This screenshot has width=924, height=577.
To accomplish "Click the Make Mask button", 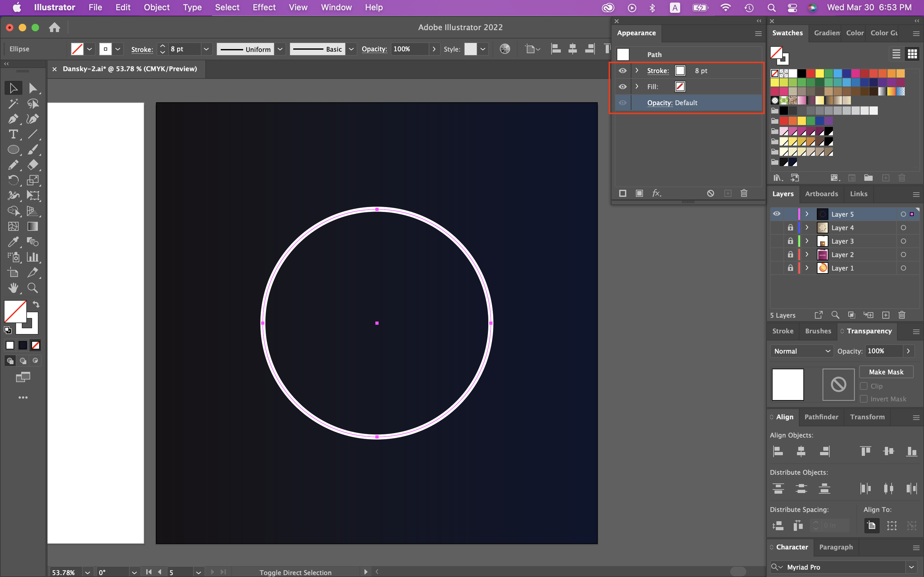I will point(886,372).
